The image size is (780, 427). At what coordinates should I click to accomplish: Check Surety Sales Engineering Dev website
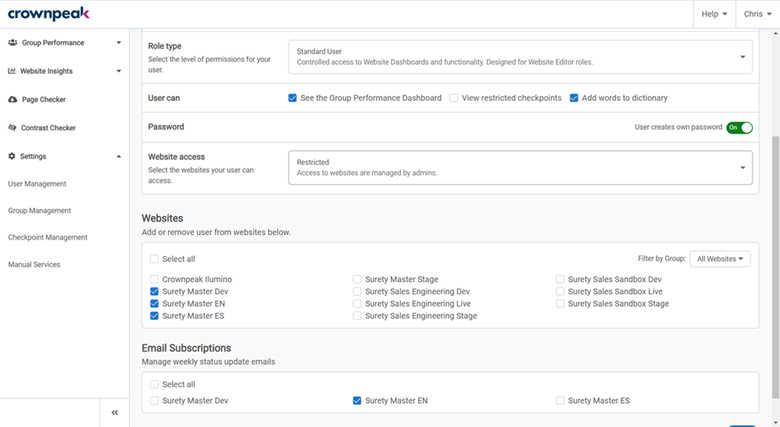(357, 292)
